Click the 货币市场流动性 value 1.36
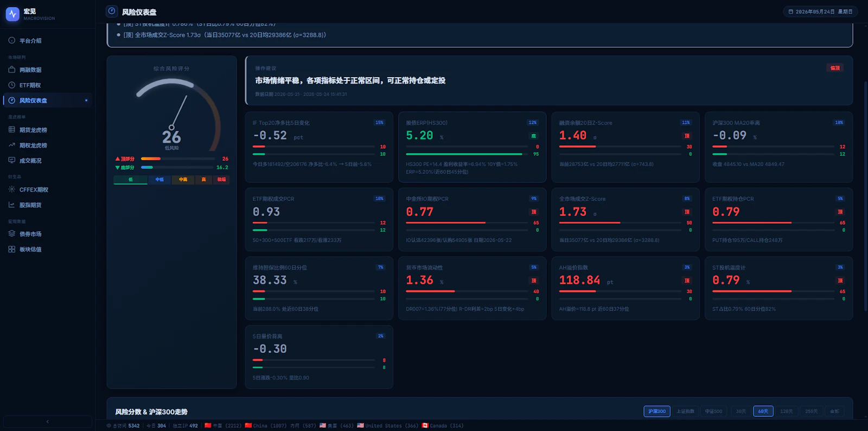This screenshot has width=868, height=431. (x=420, y=280)
